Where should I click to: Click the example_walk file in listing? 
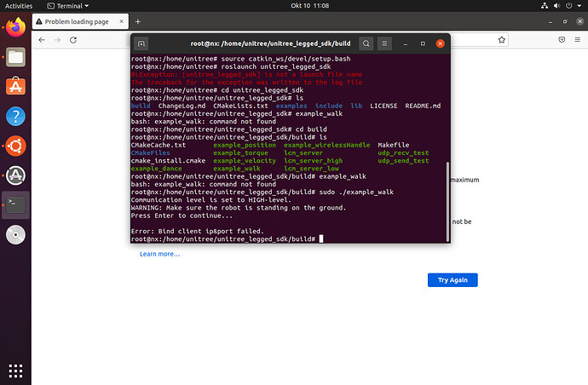(237, 169)
